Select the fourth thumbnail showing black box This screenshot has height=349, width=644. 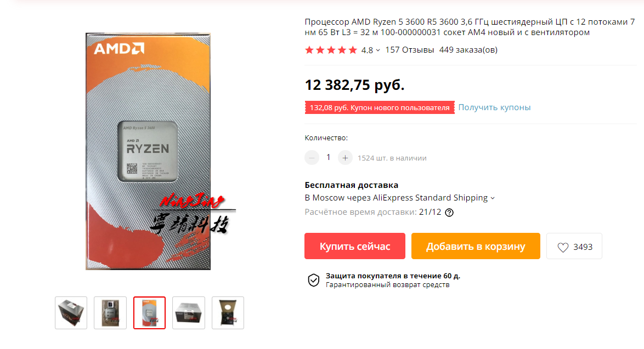[189, 313]
